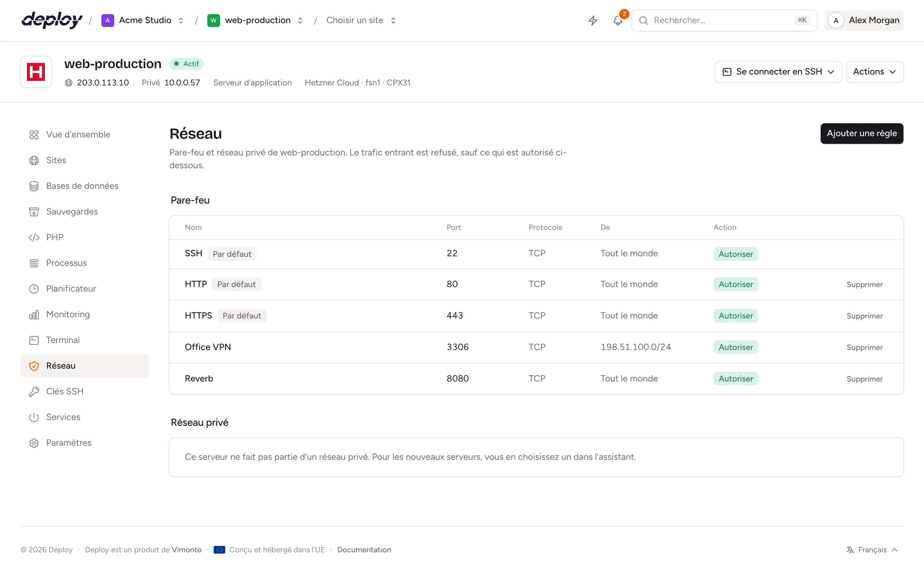The image size is (924, 578).
Task: Open the Sites section
Action: (84, 160)
